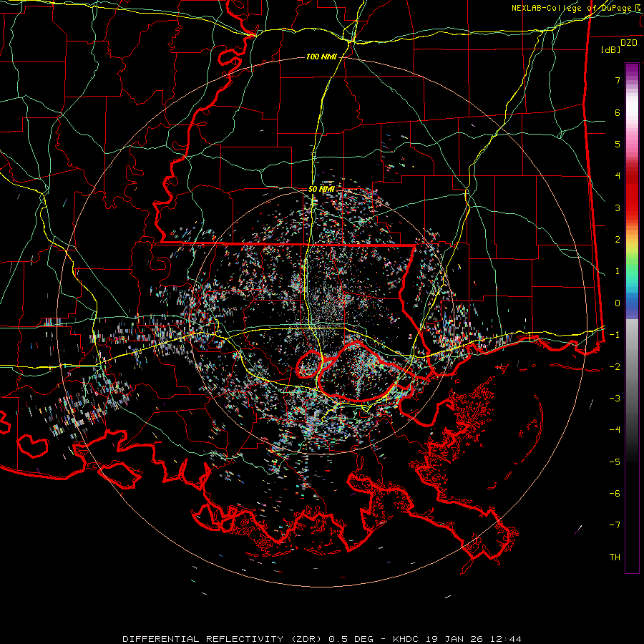Click the 'DIFFERENTIAL REFLECTIVITY (ZDR)' caption text
644x644 pixels.
[223, 639]
